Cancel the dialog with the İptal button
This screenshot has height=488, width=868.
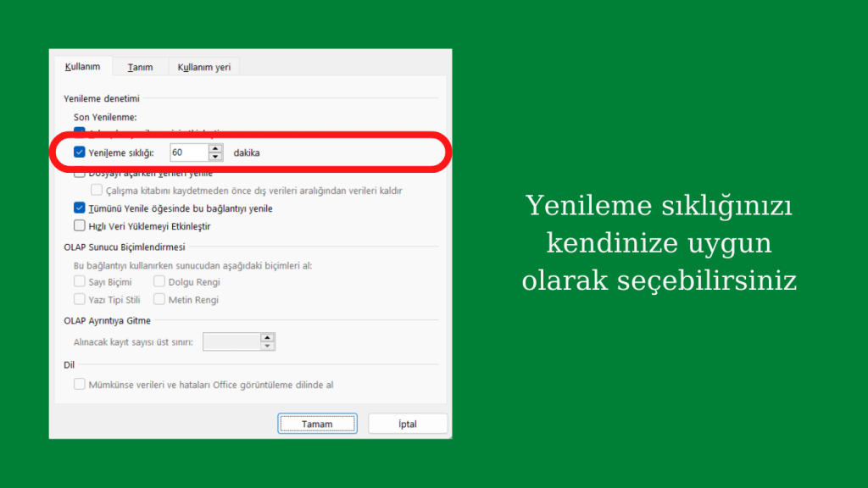point(408,424)
